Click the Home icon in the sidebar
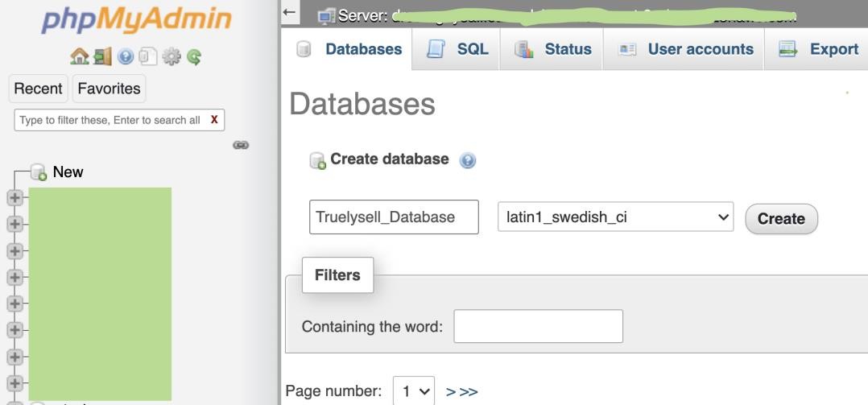868x405 pixels. coord(79,56)
